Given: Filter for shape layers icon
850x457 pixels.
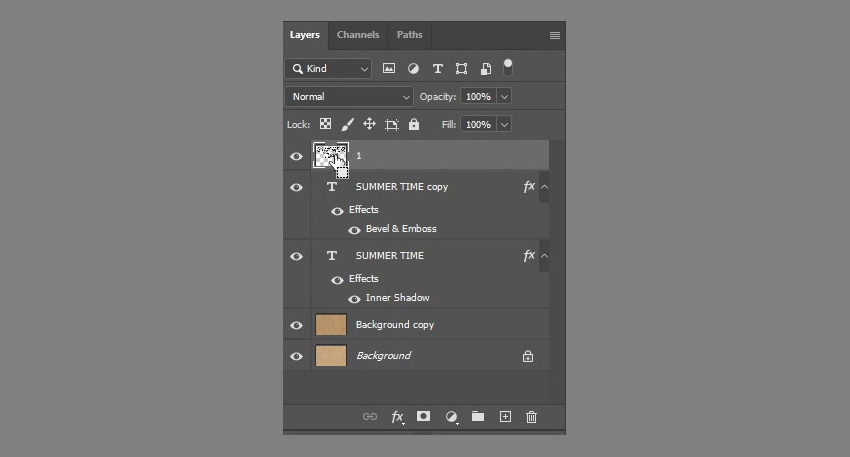Looking at the screenshot, I should point(461,68).
